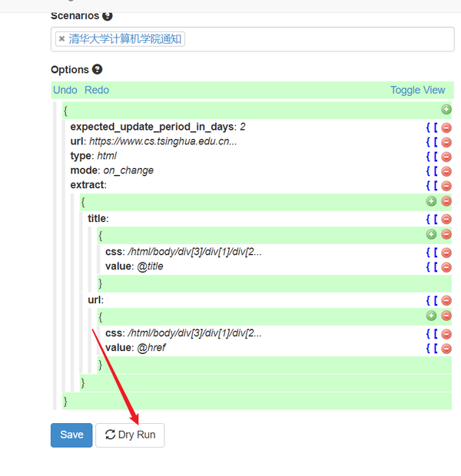Edit the on_change mode value
Screen dimensions: 461x476
128,170
